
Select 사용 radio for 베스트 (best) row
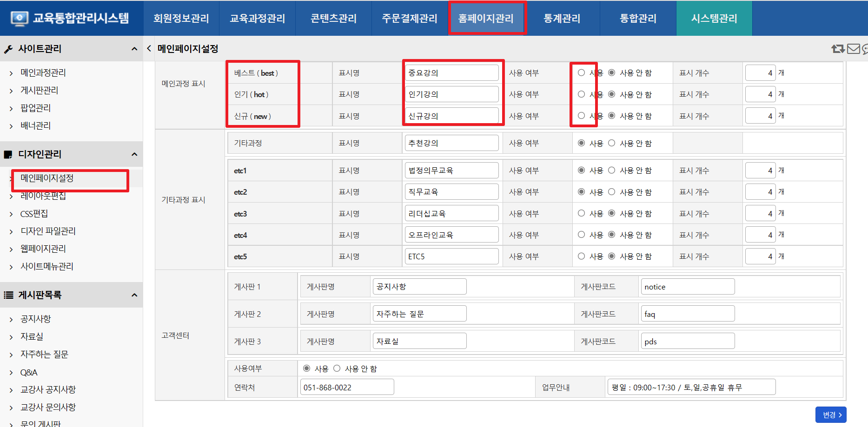coord(581,73)
